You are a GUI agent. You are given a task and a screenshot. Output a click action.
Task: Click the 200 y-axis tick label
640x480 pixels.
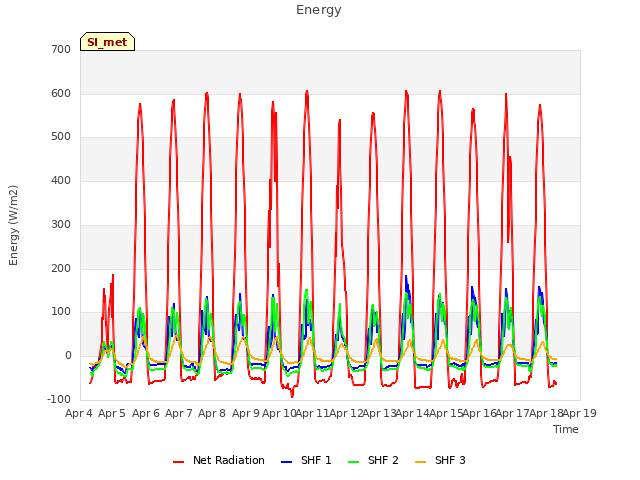click(61, 269)
